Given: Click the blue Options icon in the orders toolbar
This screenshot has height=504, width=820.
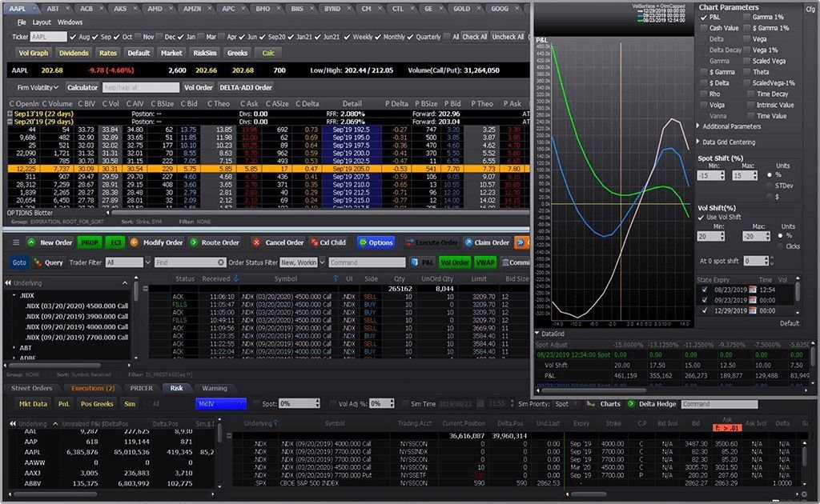Looking at the screenshot, I should (363, 243).
